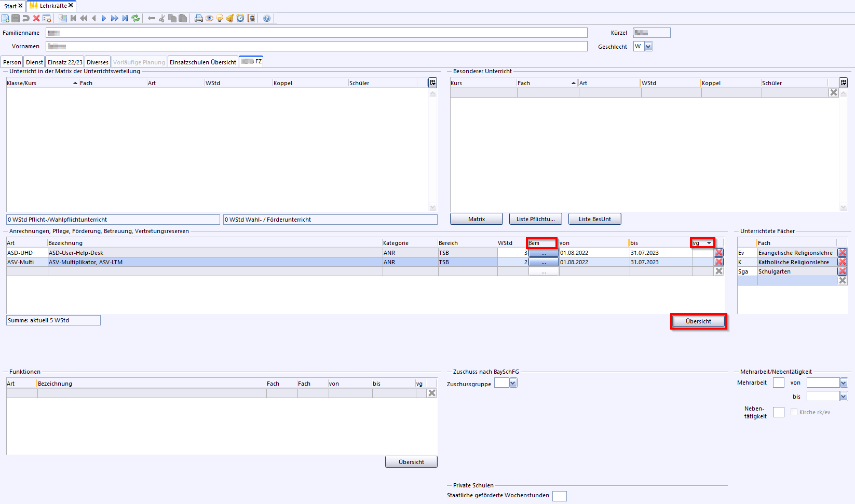Jump to the first record
855x504 pixels.
click(73, 18)
